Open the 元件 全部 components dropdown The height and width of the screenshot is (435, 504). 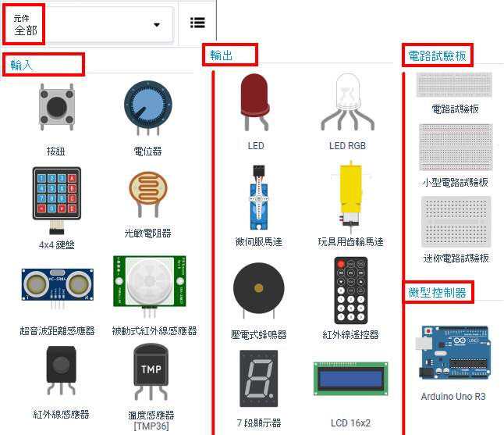pos(87,24)
